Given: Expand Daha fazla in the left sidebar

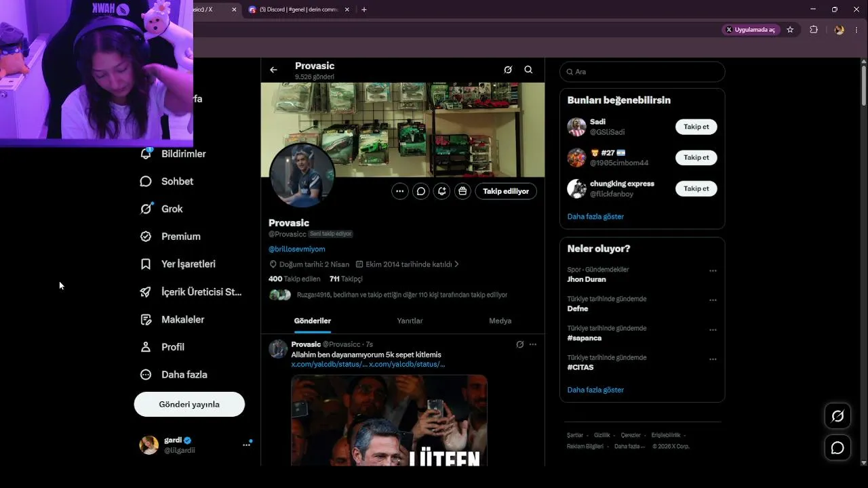Looking at the screenshot, I should point(173,375).
